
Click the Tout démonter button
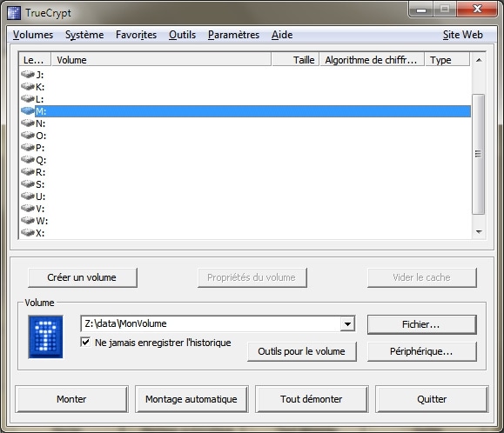point(312,399)
